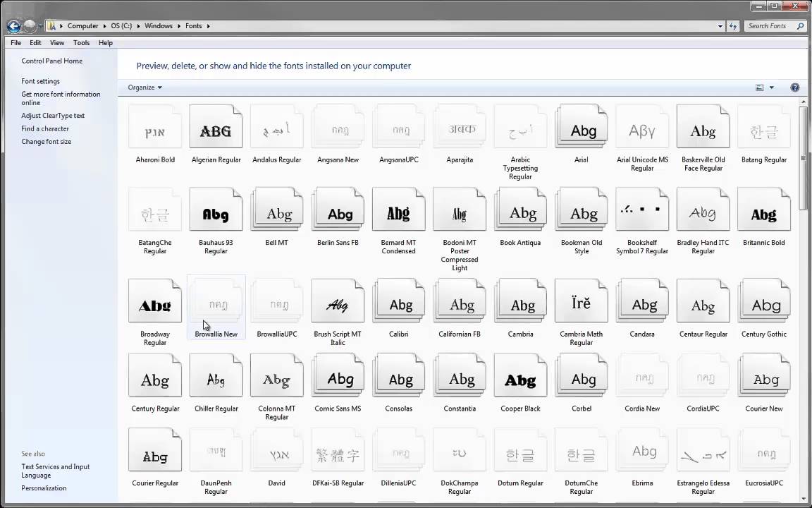
Task: Select the Bauhaus 93 Regular font icon
Action: (216, 210)
